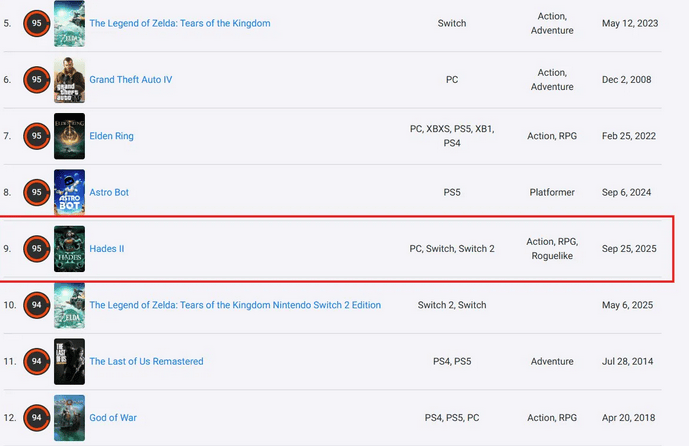689x446 pixels.
Task: Click the 95 score badge for Astro Bot
Action: 37,192
